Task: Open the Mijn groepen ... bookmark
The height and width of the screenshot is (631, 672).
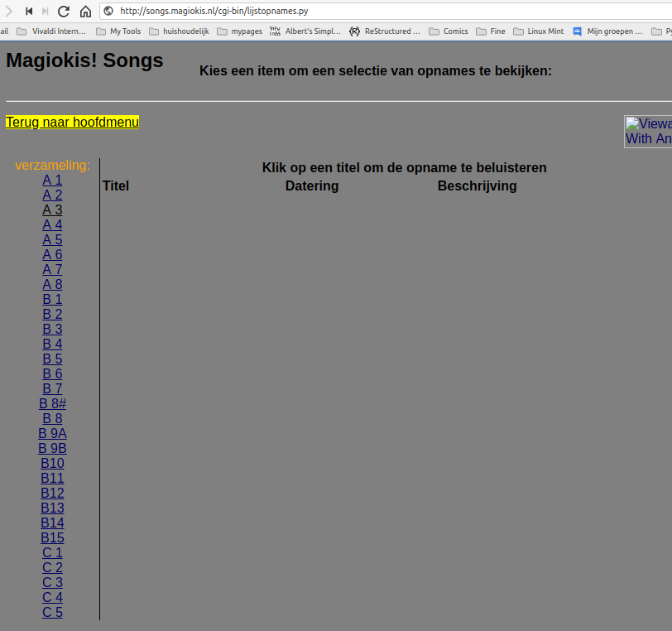Action: click(608, 31)
